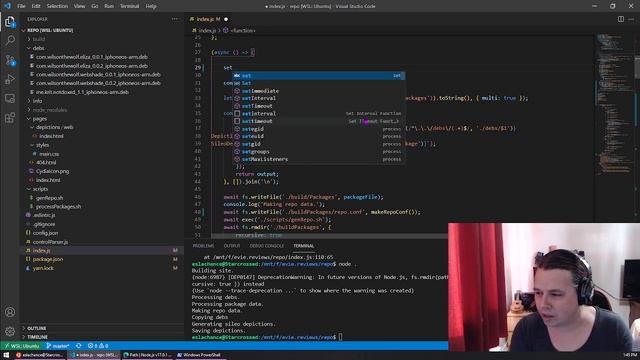Open the Windows PowerShell taskbar item
Screen dimensions: 640x360
pyautogui.click(x=199, y=355)
